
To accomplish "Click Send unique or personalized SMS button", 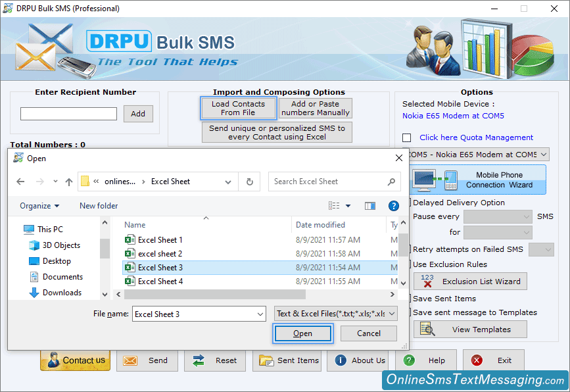I will 277,132.
